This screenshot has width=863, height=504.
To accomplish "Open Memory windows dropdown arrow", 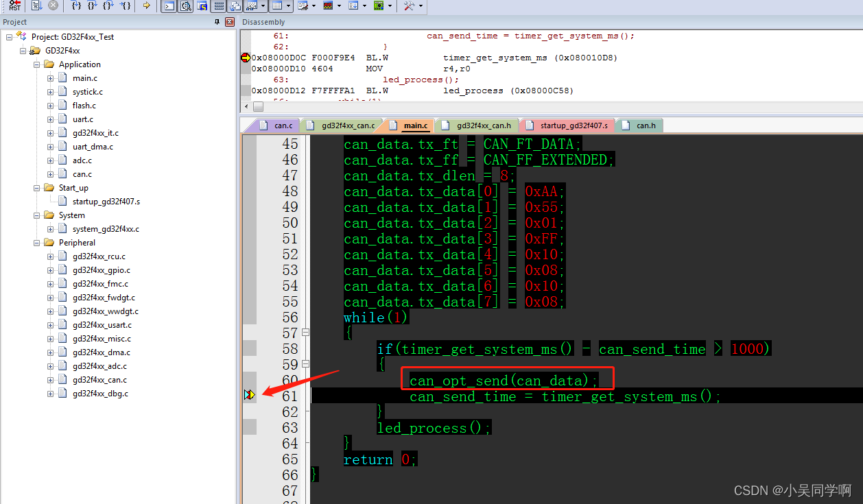I will (288, 6).
